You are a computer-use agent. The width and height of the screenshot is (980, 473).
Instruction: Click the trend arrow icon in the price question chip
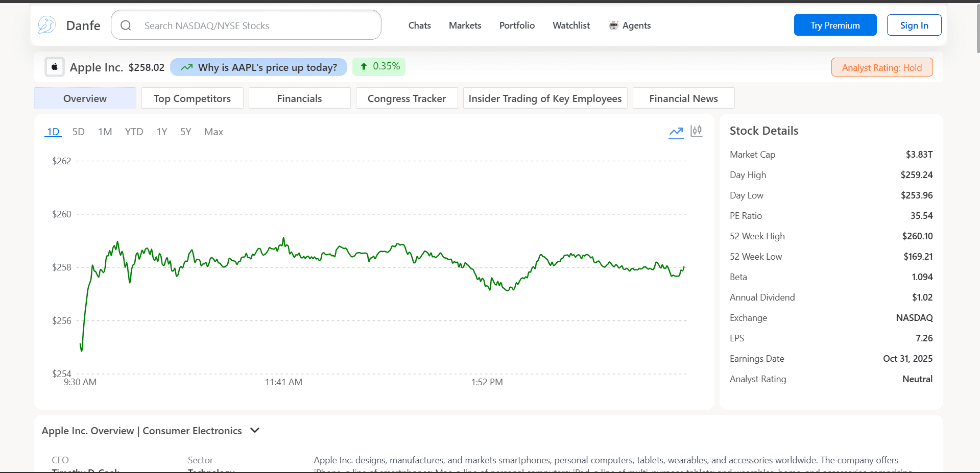click(186, 67)
